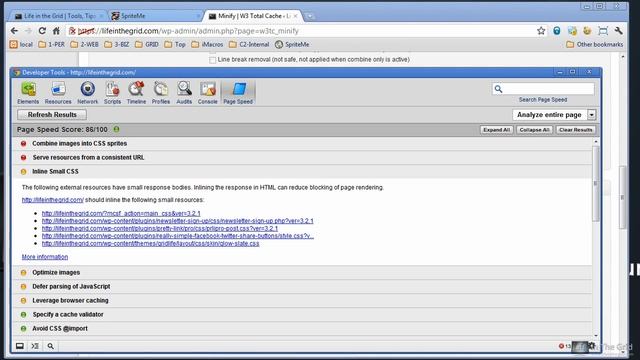This screenshot has height=360, width=640.
Task: Open the 2-WEB bookmarks folder
Action: coord(84,44)
